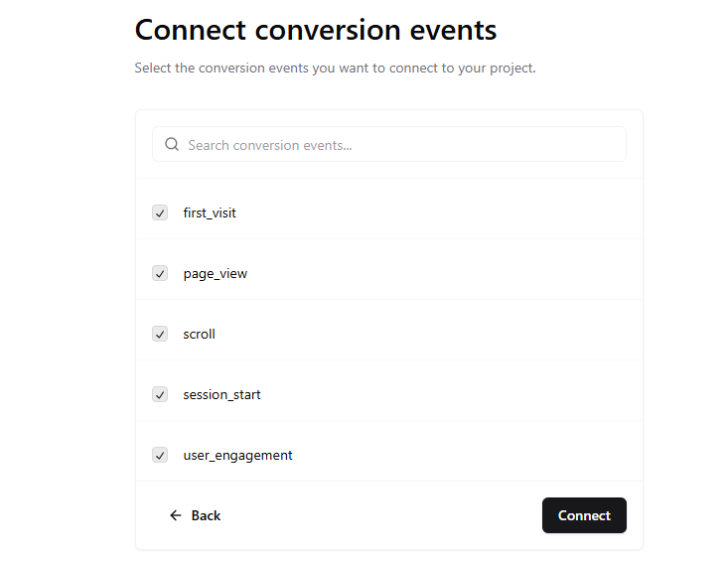The height and width of the screenshot is (561, 728).
Task: Select the page_view event label
Action: [x=216, y=273]
